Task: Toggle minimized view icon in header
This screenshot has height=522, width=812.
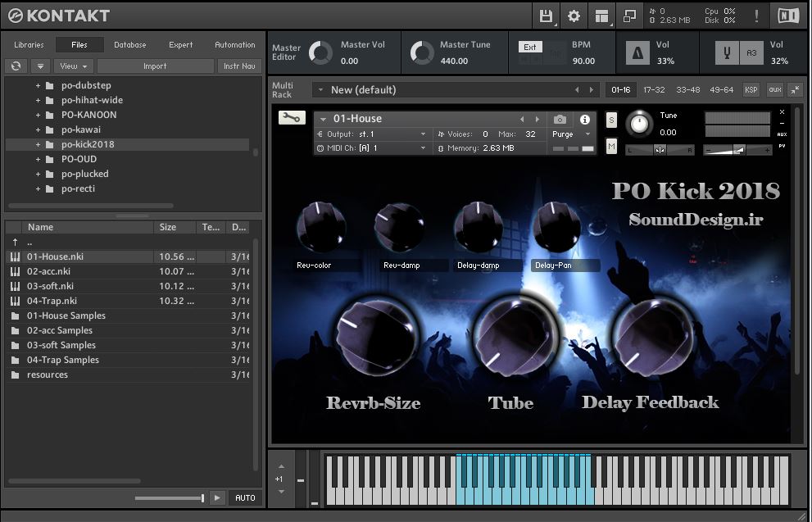Action: tap(630, 16)
